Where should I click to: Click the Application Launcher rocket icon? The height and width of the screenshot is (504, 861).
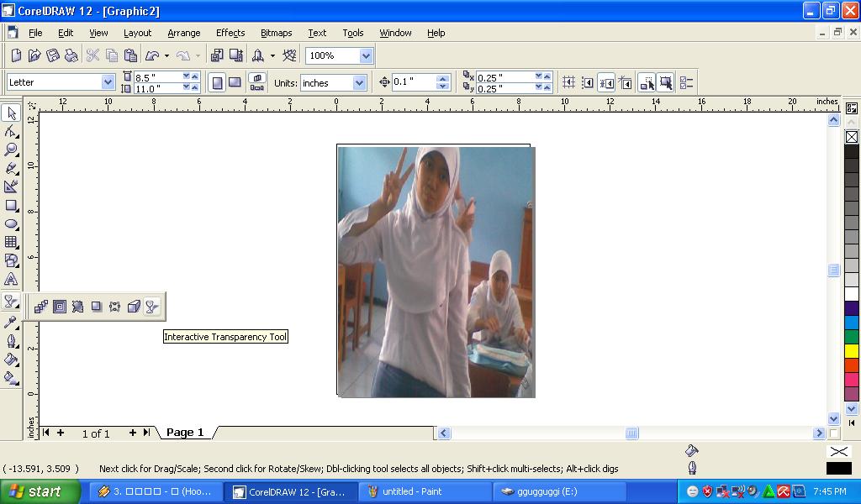point(257,55)
